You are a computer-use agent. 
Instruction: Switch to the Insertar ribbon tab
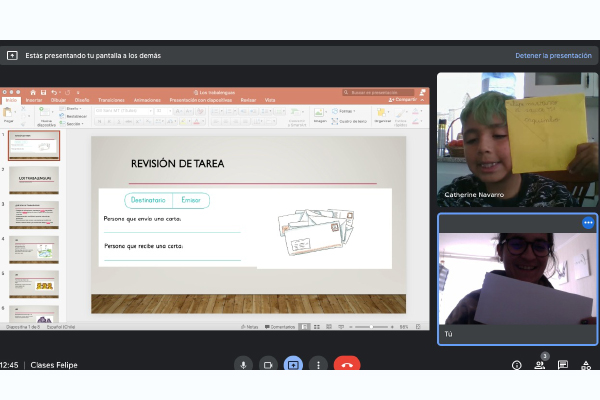coord(34,100)
